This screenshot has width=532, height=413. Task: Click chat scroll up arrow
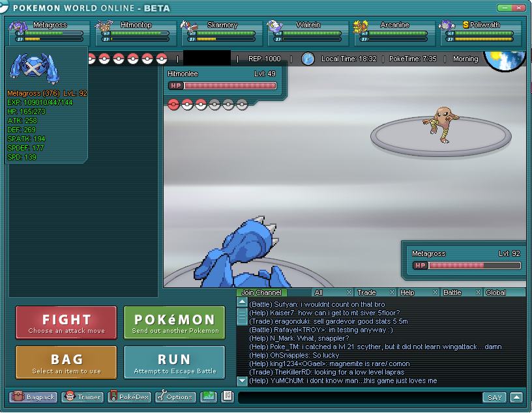coord(242,302)
